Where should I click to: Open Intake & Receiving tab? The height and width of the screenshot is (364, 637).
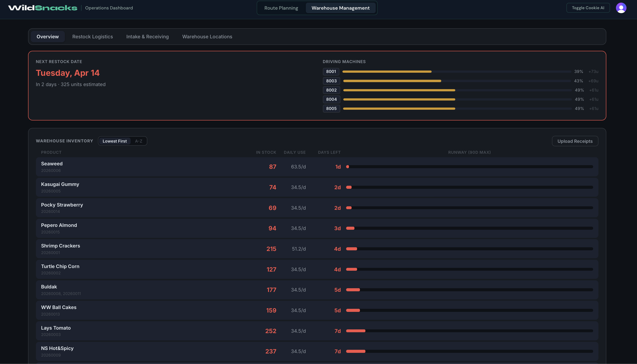click(147, 37)
